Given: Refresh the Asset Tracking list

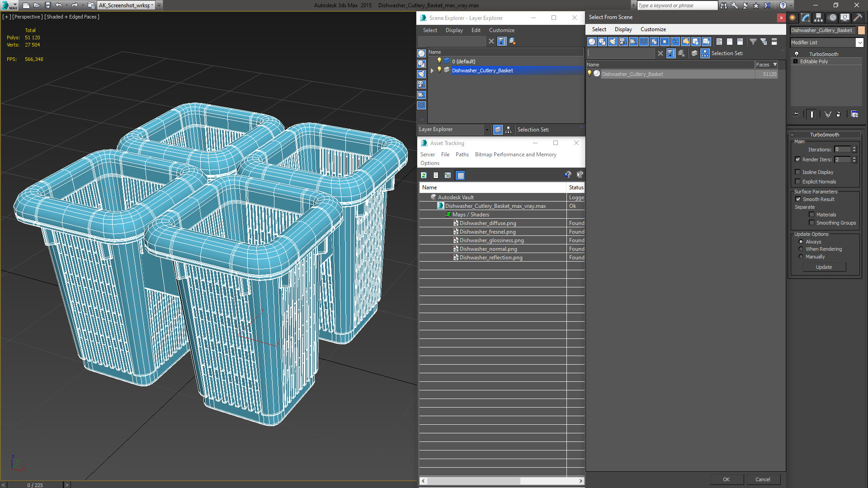Looking at the screenshot, I should tap(424, 175).
